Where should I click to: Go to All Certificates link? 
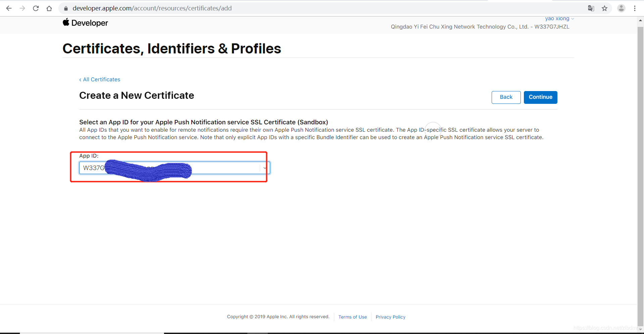pos(100,80)
